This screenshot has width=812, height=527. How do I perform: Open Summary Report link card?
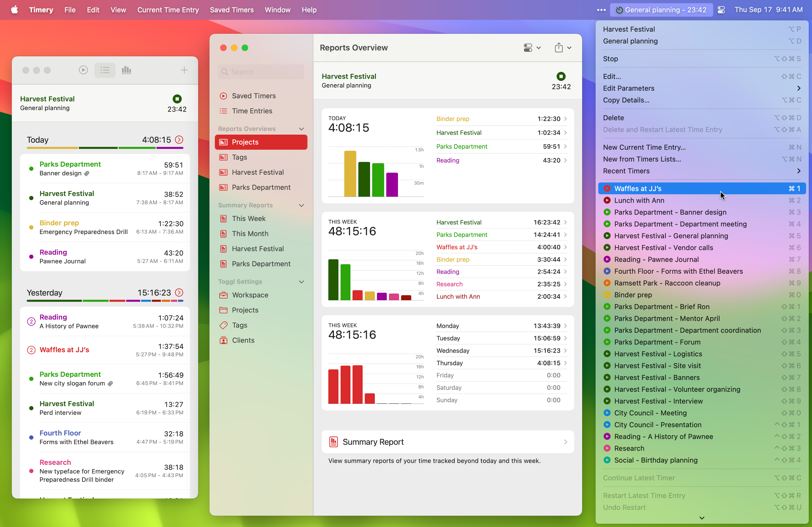[448, 442]
